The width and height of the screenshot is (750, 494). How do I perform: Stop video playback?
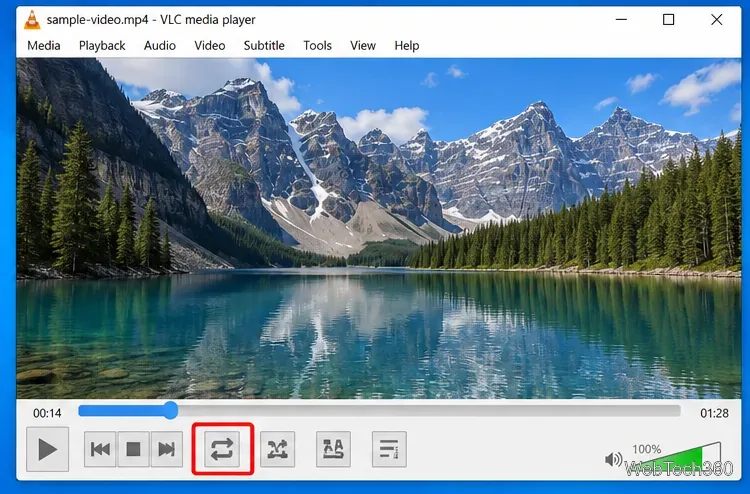[x=133, y=449]
